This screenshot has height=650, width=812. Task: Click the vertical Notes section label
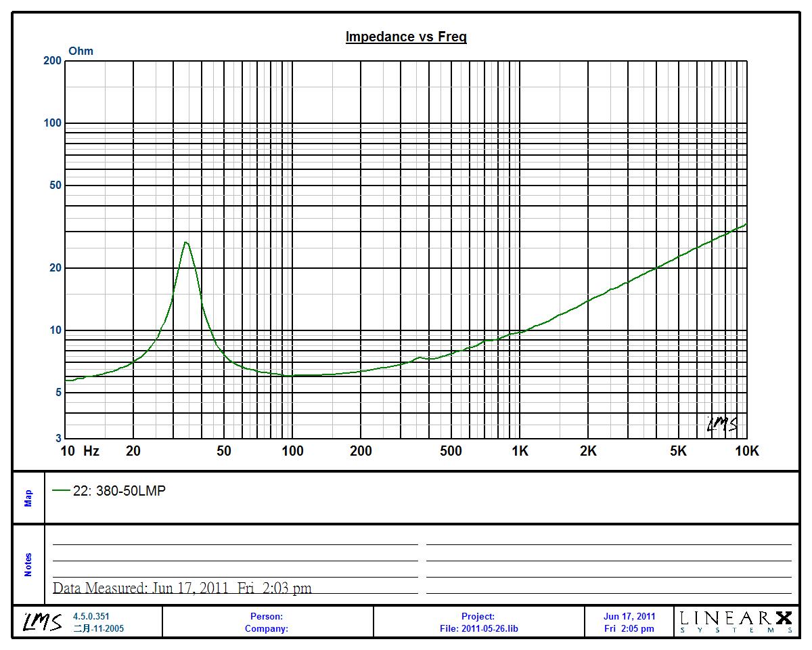pyautogui.click(x=28, y=565)
